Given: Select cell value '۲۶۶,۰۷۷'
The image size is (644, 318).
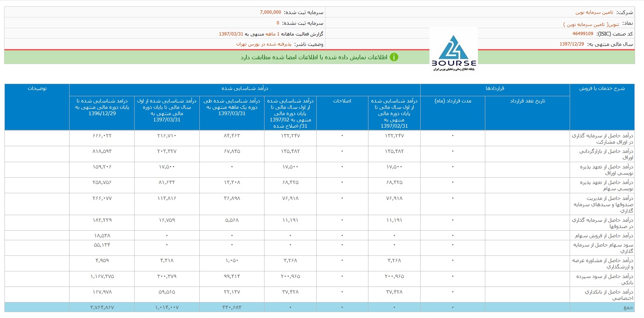Looking at the screenshot, I should click(x=102, y=198).
